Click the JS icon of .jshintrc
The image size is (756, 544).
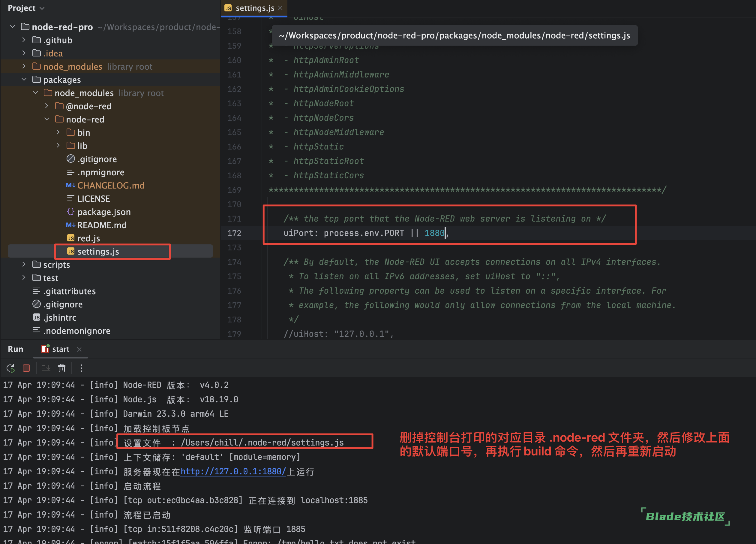click(37, 317)
